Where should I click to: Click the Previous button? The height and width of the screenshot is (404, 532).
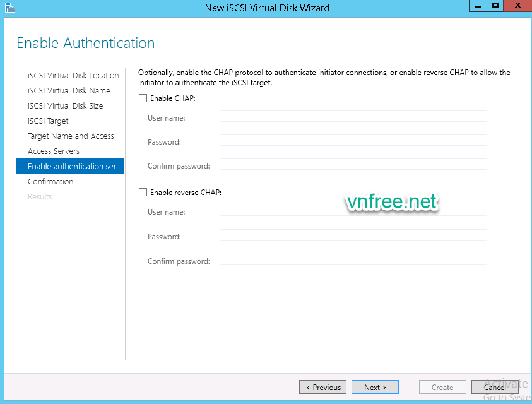click(x=323, y=388)
